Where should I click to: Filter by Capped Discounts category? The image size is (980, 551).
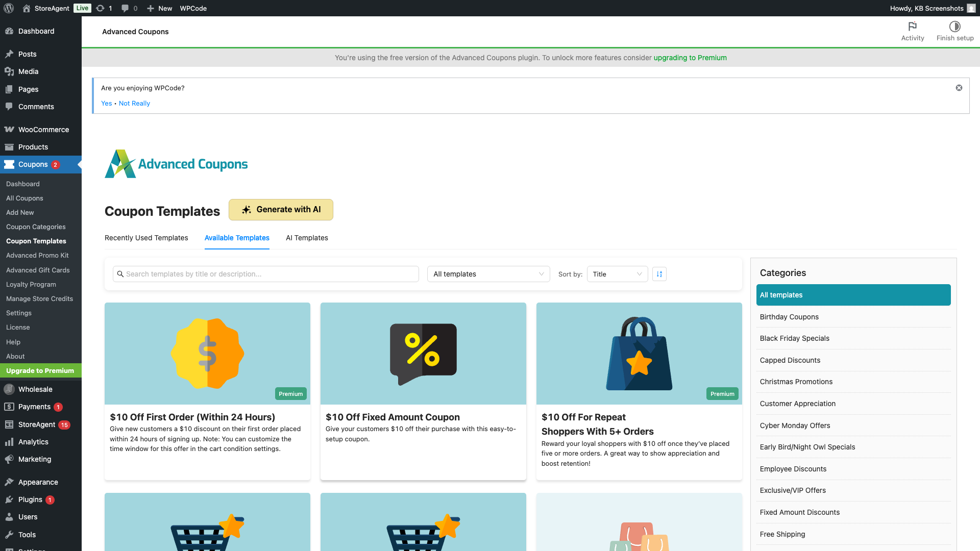[x=853, y=360]
